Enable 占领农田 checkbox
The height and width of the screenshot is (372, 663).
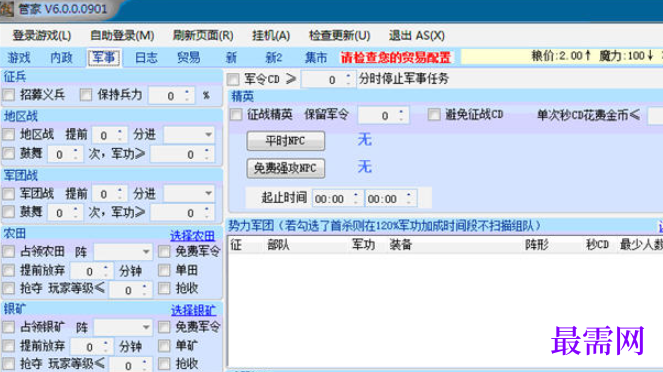click(9, 252)
